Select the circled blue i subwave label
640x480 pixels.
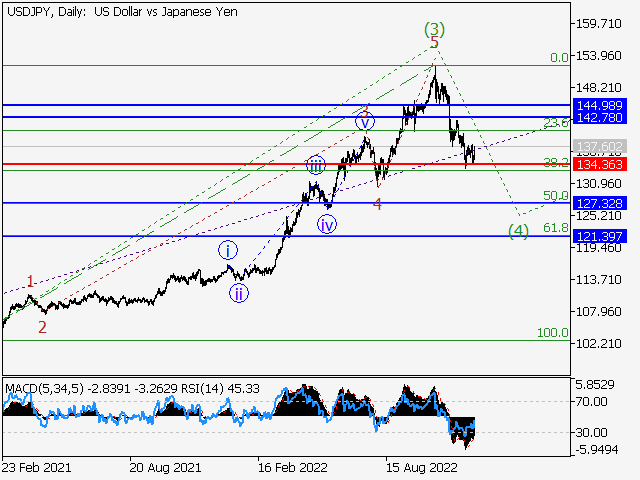click(228, 250)
